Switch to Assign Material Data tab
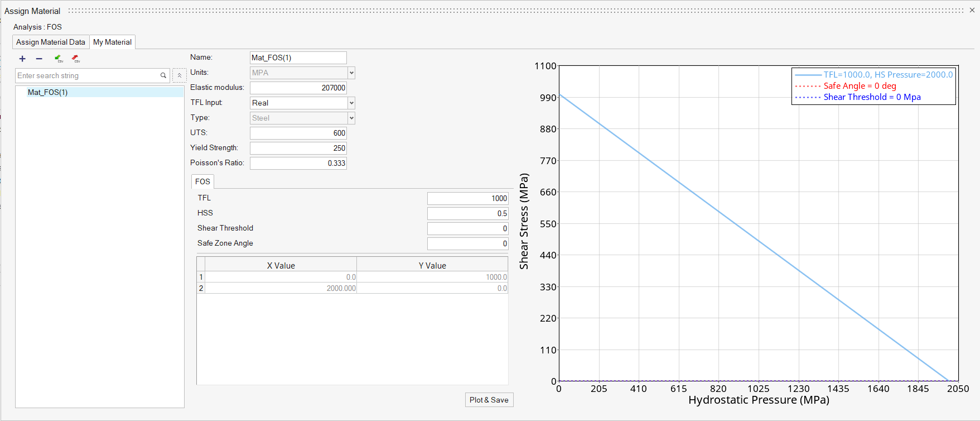 (x=51, y=42)
